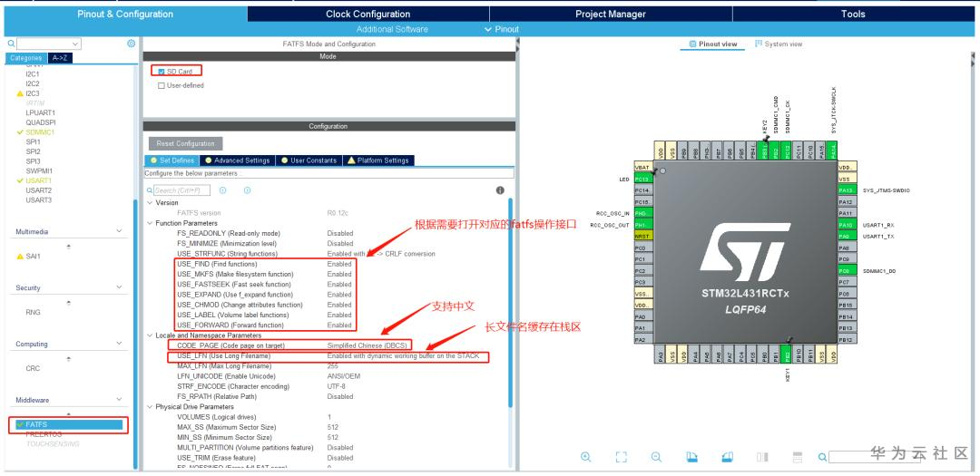Open the Project Manager tab
Image resolution: width=980 pixels, height=476 pixels.
[x=611, y=14]
